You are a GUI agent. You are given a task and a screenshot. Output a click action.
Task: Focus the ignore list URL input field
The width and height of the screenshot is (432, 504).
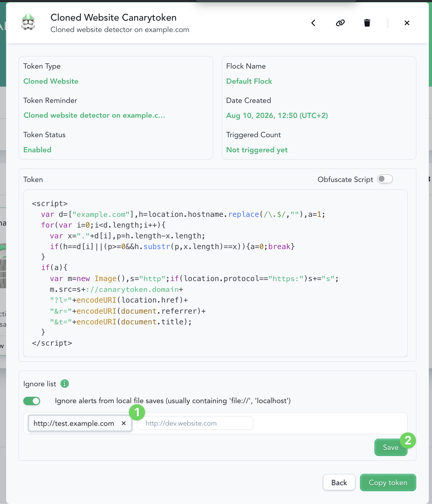[195, 423]
